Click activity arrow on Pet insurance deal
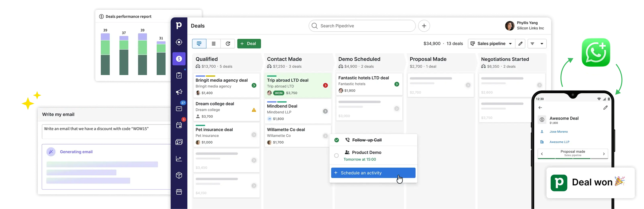The image size is (644, 209). click(x=254, y=135)
